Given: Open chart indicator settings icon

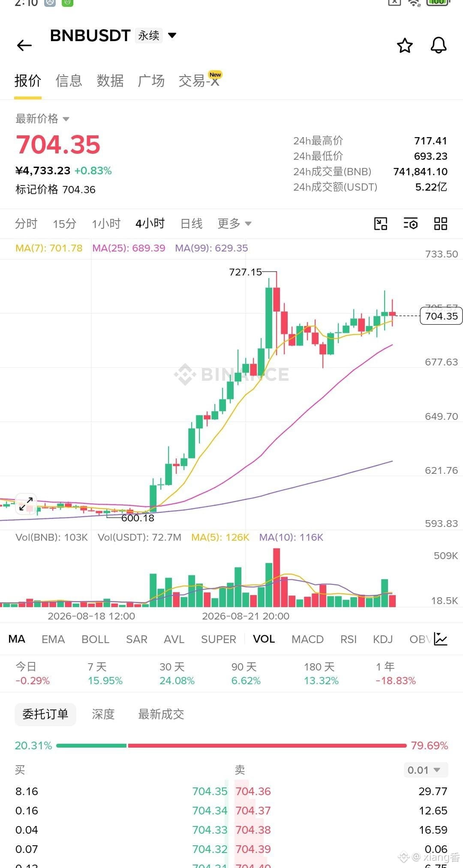Looking at the screenshot, I should click(x=411, y=224).
